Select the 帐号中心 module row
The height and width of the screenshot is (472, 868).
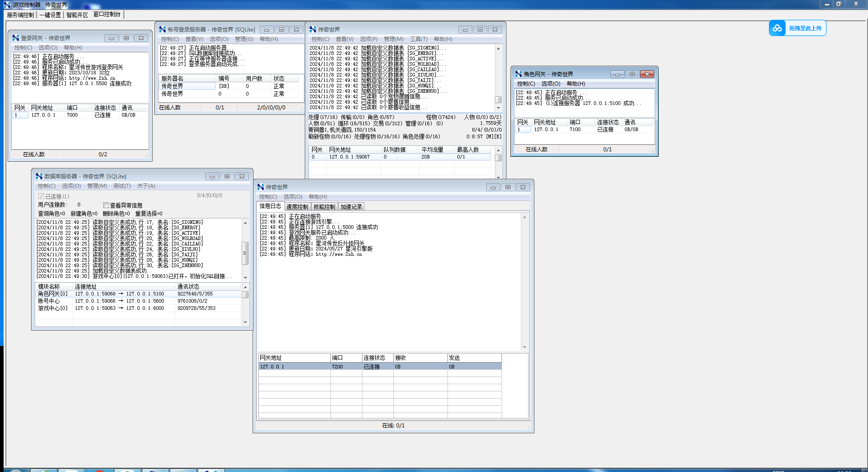138,301
